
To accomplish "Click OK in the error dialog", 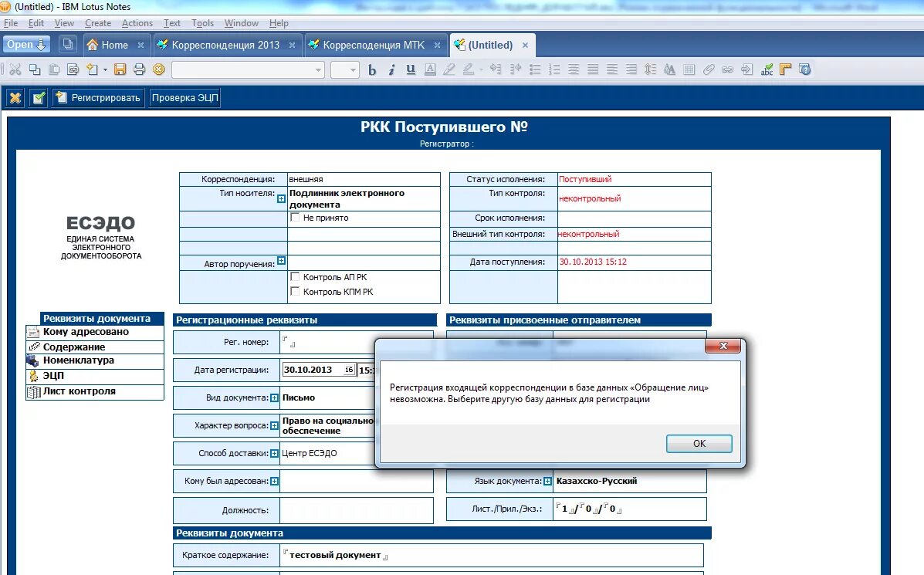I will click(x=699, y=444).
